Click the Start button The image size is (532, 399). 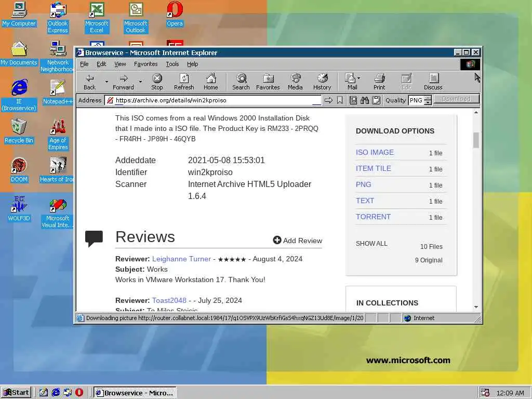[16, 393]
